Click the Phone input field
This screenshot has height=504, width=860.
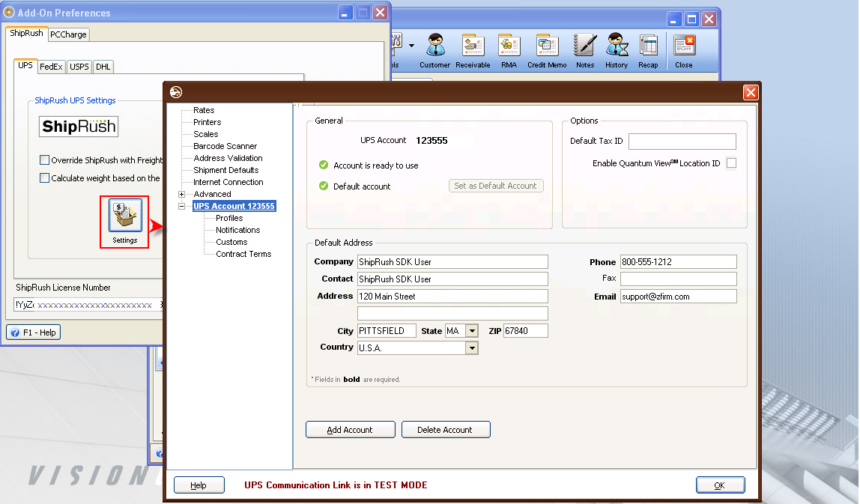pyautogui.click(x=679, y=262)
